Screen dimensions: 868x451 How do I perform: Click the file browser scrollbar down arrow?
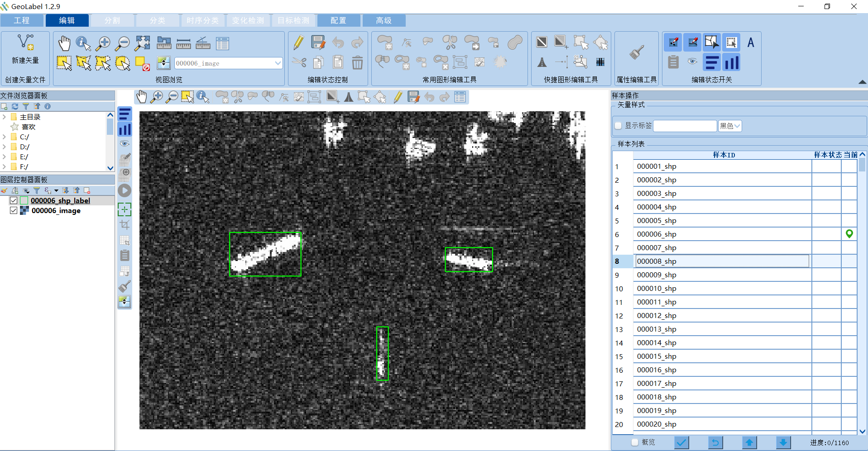110,168
